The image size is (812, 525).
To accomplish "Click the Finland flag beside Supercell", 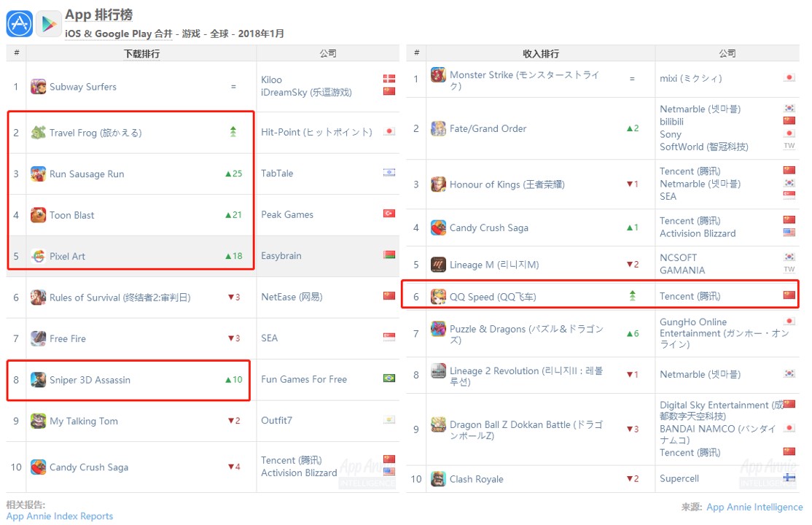I will 789,478.
